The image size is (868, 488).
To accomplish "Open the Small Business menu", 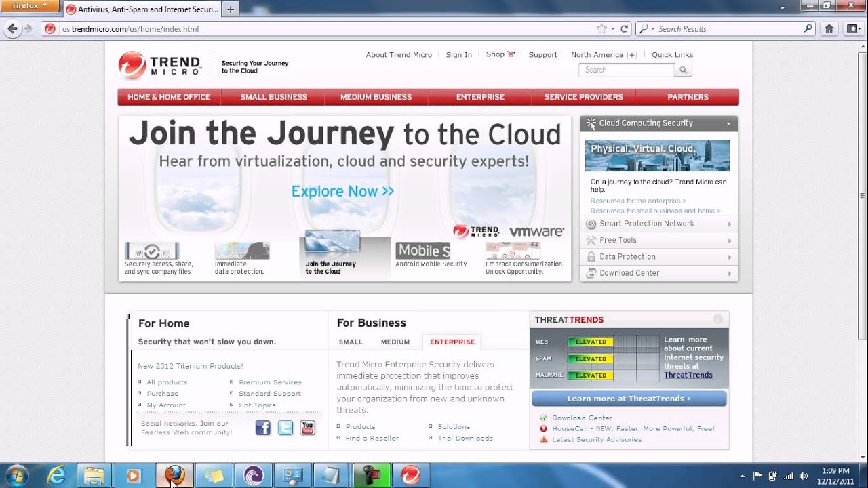I will point(273,97).
